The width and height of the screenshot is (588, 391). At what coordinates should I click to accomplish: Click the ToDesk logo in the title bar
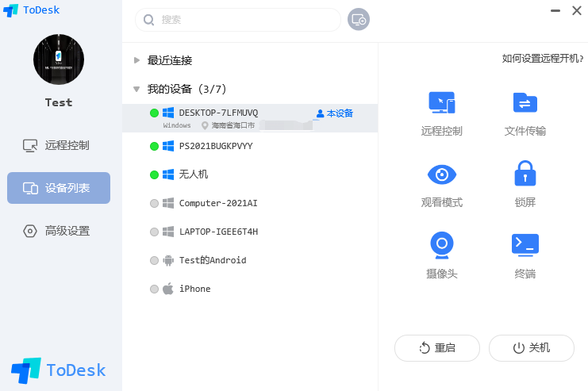pyautogui.click(x=31, y=10)
